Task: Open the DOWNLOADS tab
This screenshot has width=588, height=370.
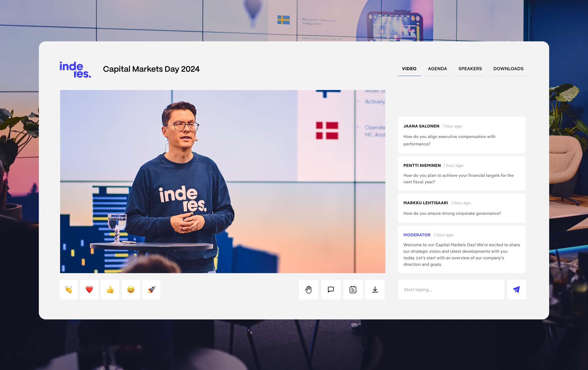Action: click(508, 69)
